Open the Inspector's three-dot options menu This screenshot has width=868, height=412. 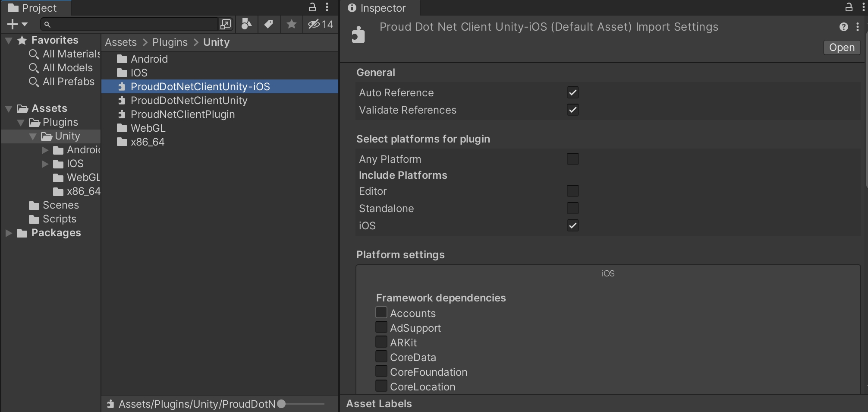point(857,27)
